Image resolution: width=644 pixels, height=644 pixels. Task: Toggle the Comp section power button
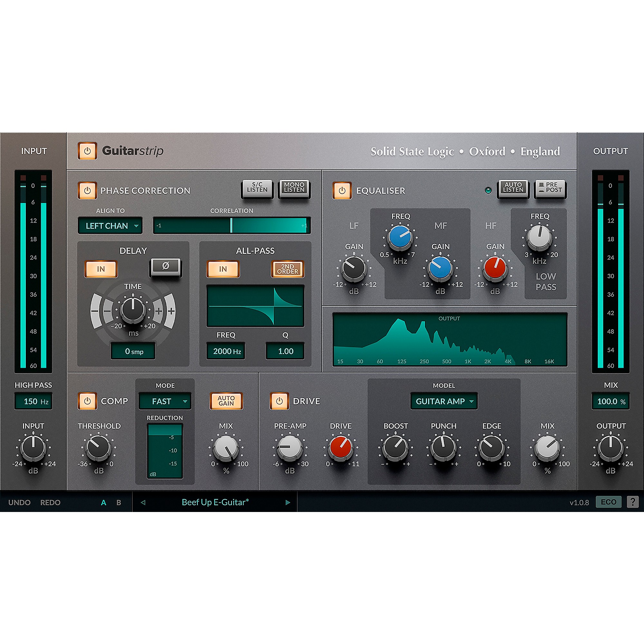87,401
